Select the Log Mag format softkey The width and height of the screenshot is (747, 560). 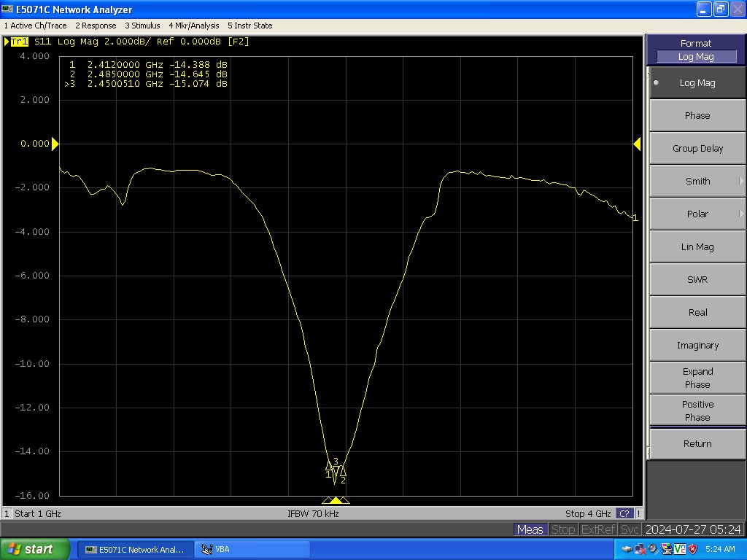697,83
